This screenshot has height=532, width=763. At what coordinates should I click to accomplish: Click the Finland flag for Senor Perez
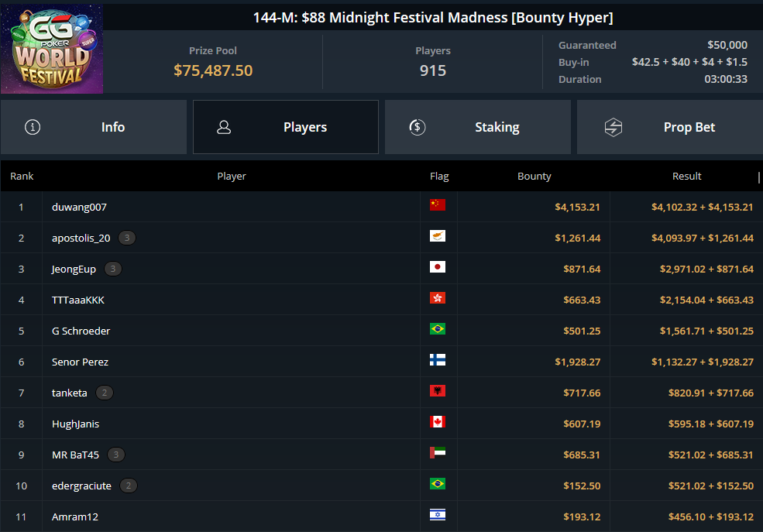pos(438,360)
